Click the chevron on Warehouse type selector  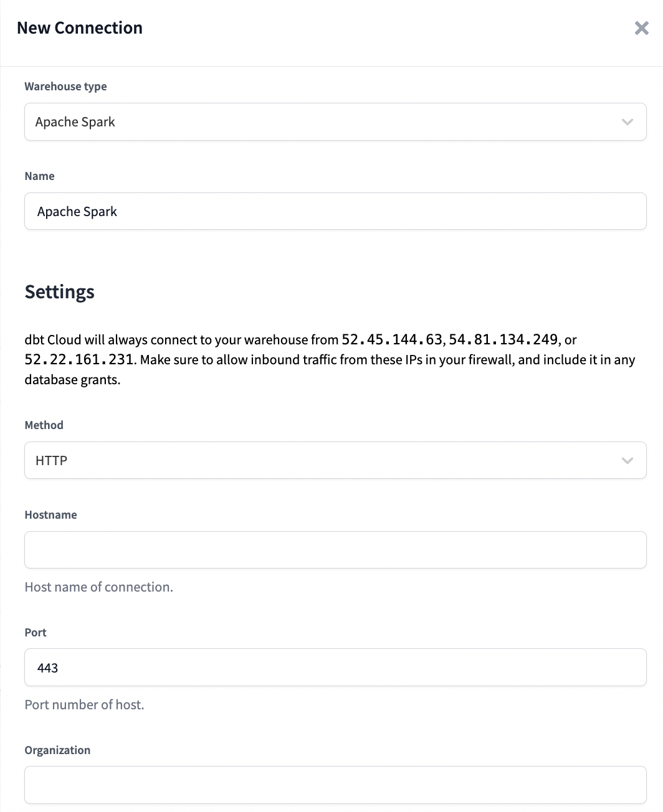pyautogui.click(x=627, y=122)
